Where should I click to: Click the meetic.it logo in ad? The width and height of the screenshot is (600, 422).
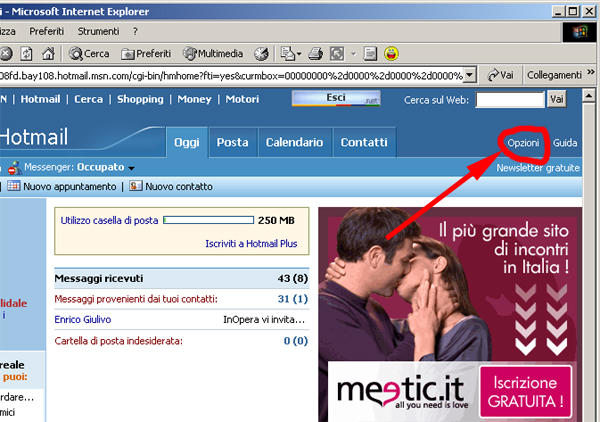point(402,391)
